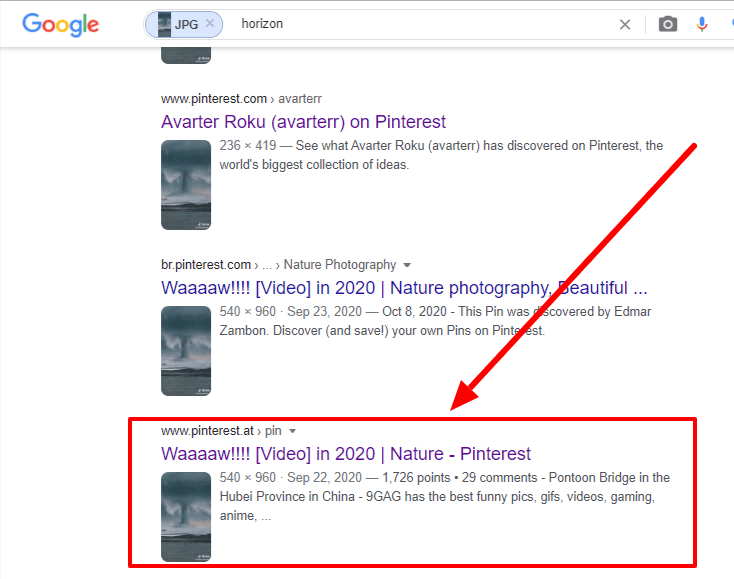This screenshot has height=579, width=734.
Task: Clear the search query with X
Action: click(x=625, y=24)
